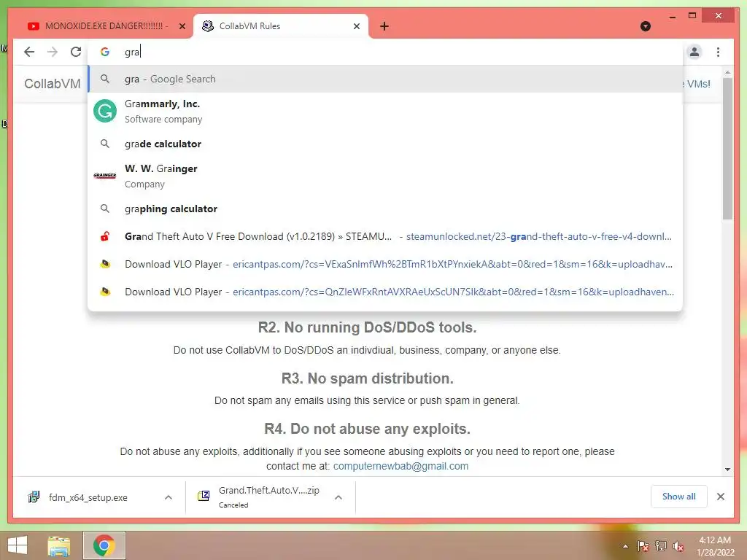Click the magnifier icon beside graphing calculator
The width and height of the screenshot is (747, 560).
tap(105, 208)
